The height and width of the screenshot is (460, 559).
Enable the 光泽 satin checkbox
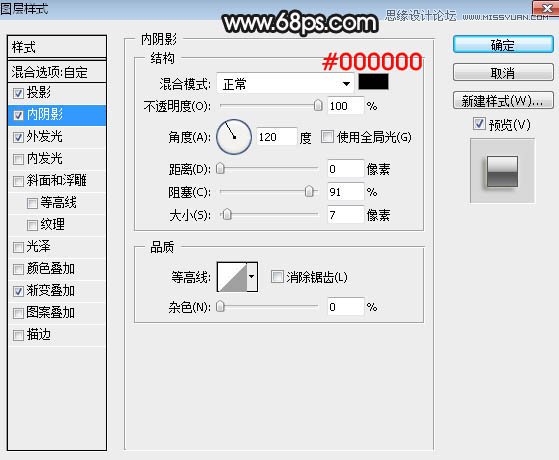click(18, 247)
